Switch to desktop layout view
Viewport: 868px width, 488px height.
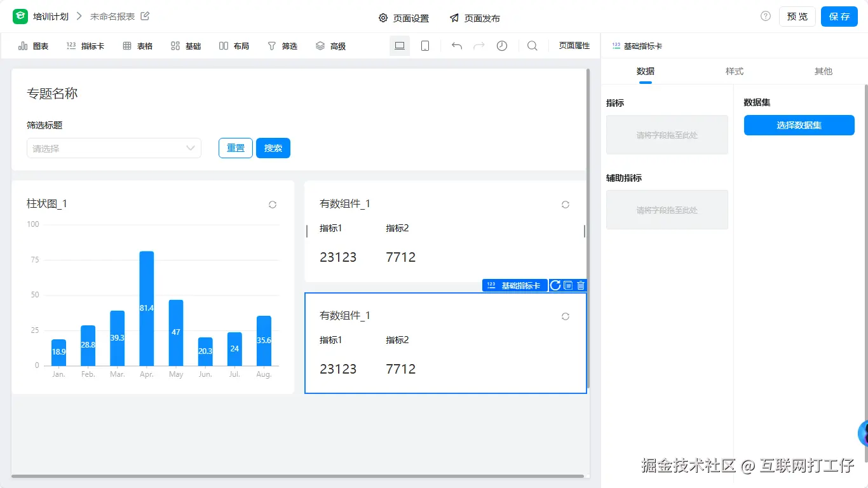coord(400,46)
